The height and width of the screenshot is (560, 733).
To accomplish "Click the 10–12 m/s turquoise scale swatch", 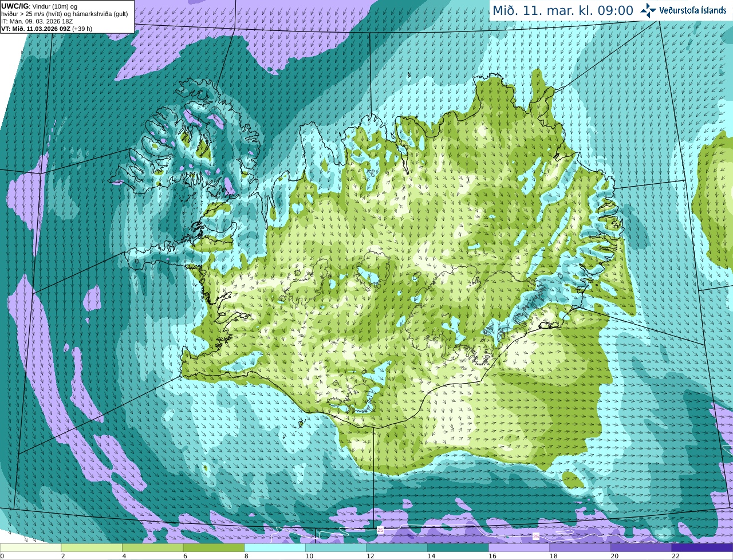I will (x=336, y=548).
